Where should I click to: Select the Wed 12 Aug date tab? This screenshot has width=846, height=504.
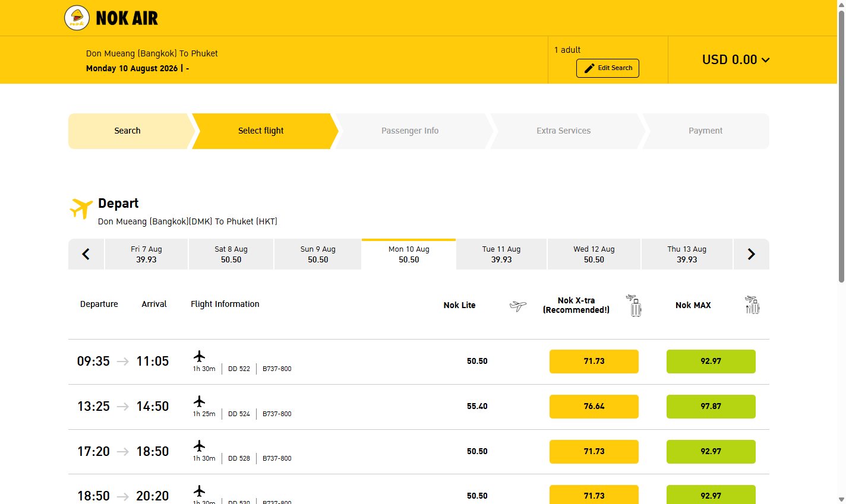(594, 254)
